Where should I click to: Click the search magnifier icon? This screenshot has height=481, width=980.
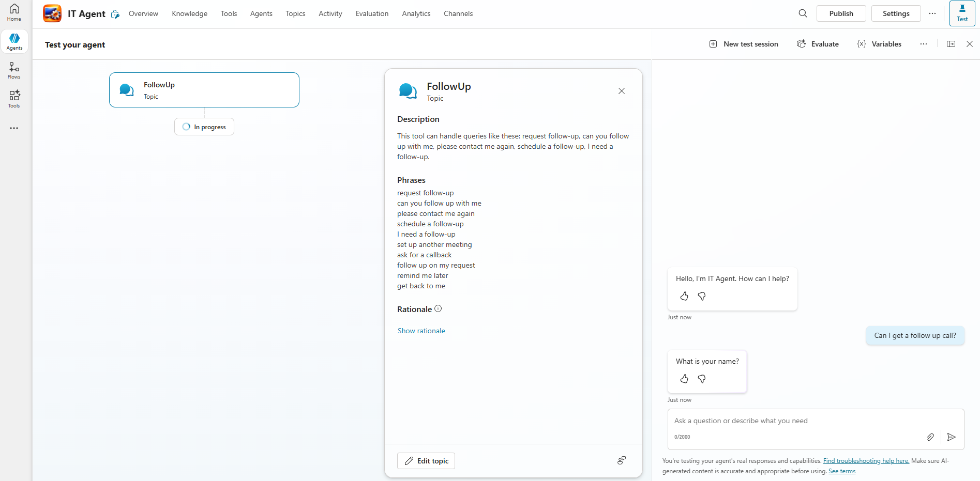click(x=803, y=13)
